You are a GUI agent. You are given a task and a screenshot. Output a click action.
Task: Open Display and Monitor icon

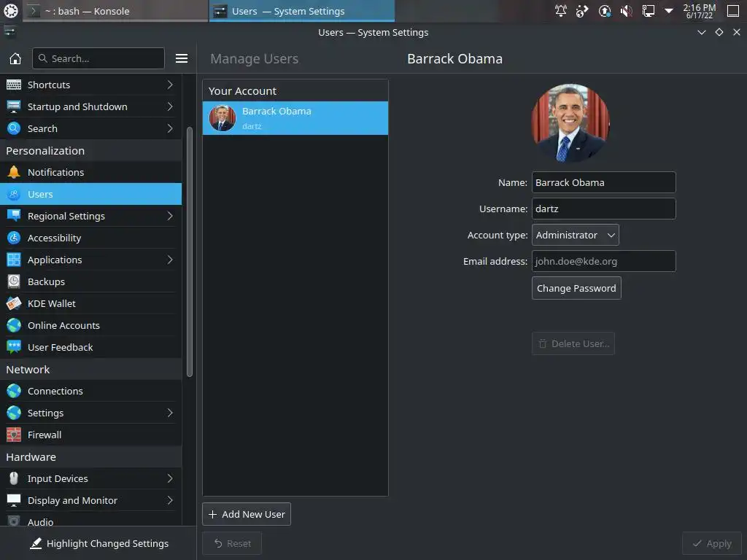pos(14,500)
